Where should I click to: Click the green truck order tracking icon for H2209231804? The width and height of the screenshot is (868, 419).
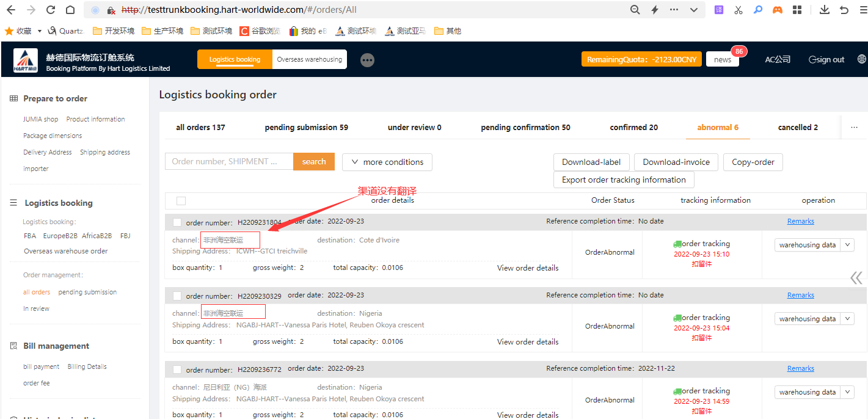[677, 244]
